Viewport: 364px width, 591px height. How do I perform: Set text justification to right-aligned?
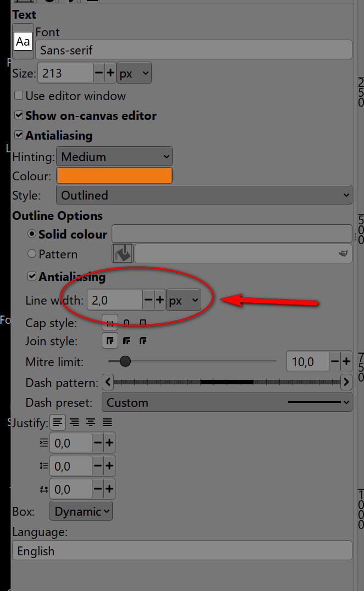pos(74,422)
